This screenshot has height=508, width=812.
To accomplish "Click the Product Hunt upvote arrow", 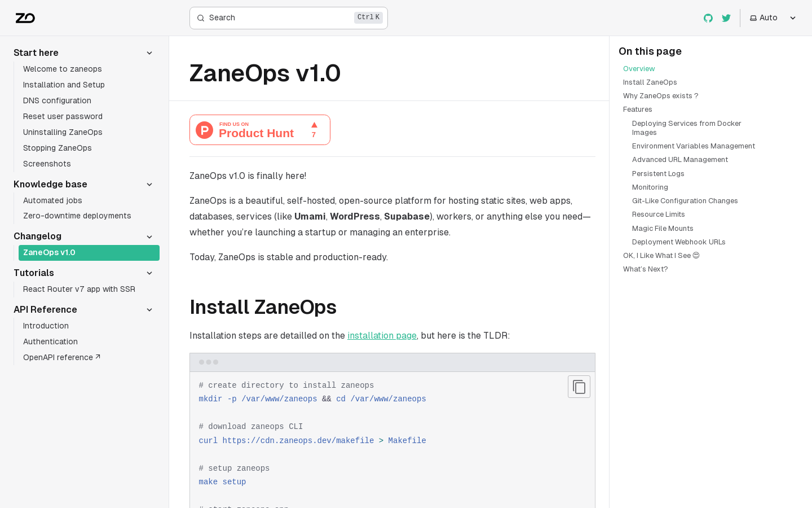I will coord(314,125).
